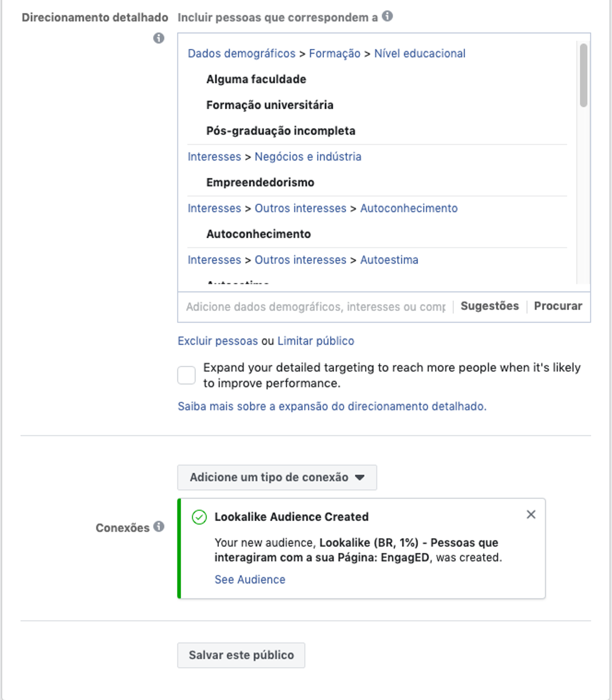Click info icon under Direcionamento detalhado label
This screenshot has width=612, height=700.
click(x=159, y=38)
